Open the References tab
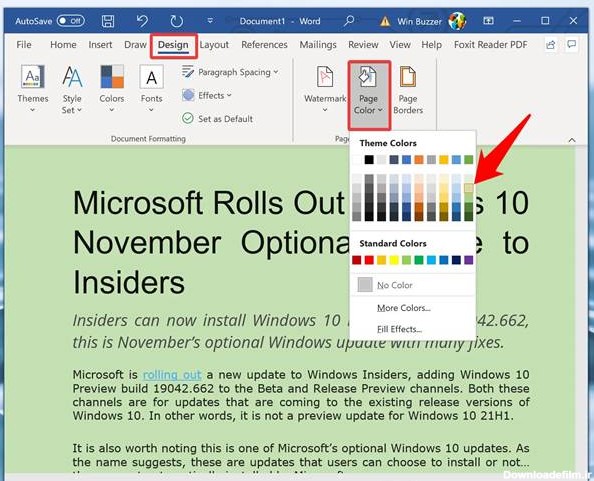This screenshot has width=594, height=481. pyautogui.click(x=264, y=45)
